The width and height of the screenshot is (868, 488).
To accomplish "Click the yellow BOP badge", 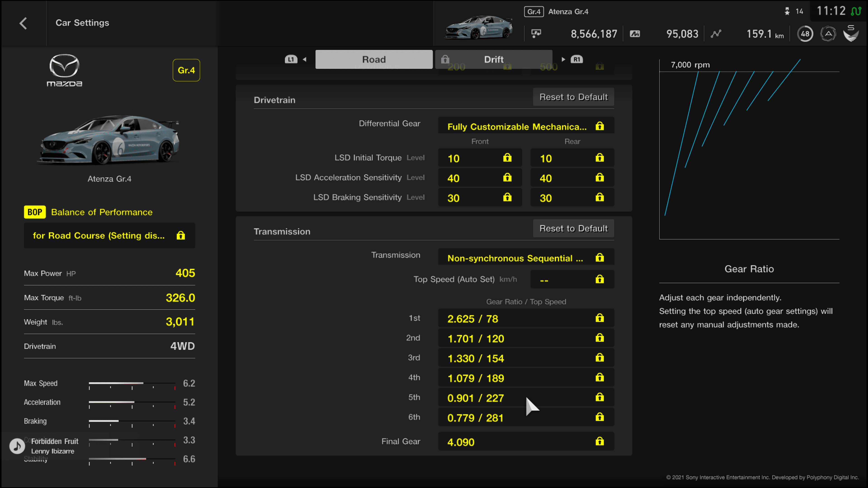I will 35,212.
